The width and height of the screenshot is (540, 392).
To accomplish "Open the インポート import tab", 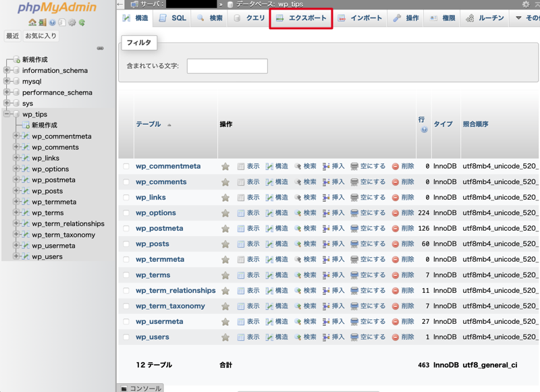I will 360,18.
